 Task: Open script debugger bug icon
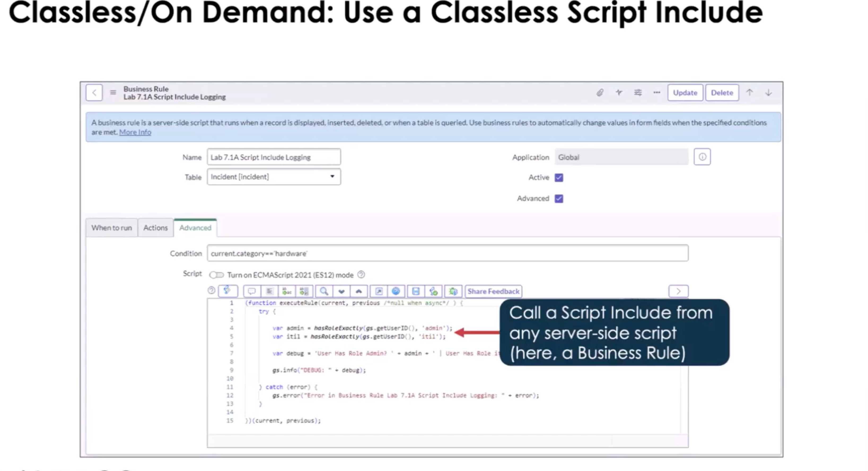(x=453, y=291)
